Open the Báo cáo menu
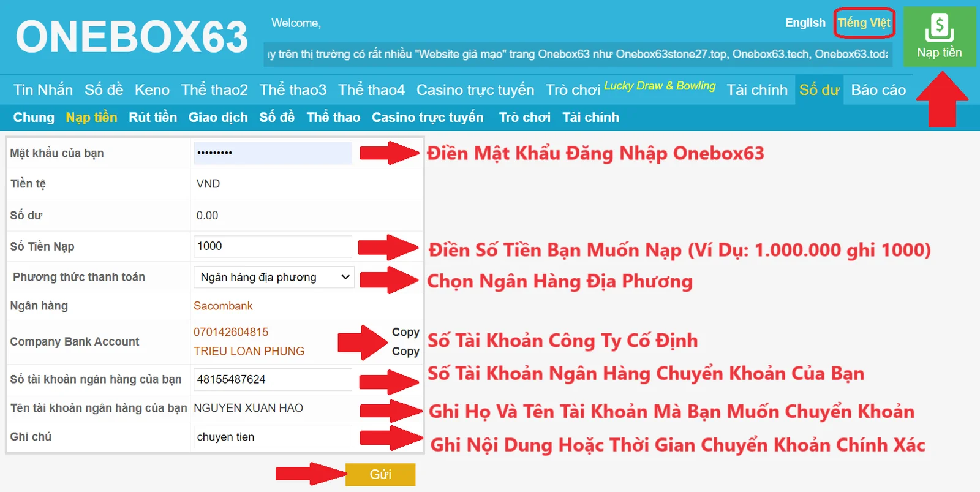This screenshot has height=492, width=980. pos(878,89)
